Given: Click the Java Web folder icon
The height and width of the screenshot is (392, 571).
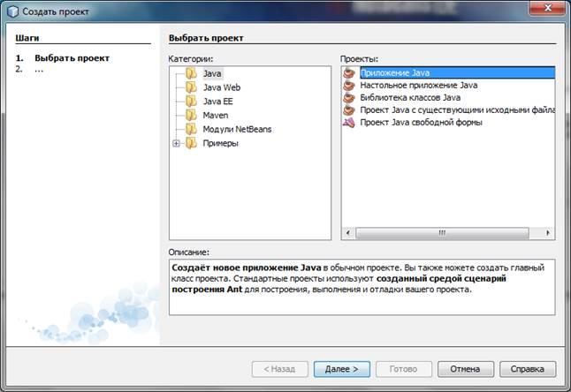Looking at the screenshot, I should click(x=191, y=87).
